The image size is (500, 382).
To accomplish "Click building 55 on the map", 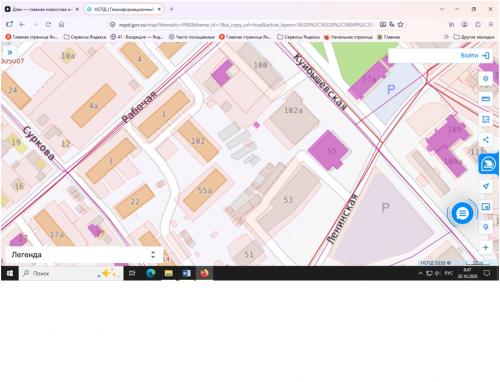I will (x=329, y=150).
